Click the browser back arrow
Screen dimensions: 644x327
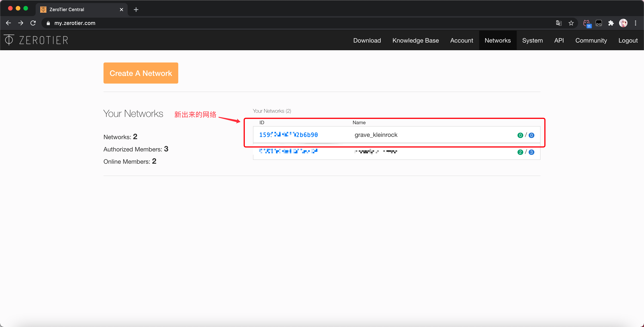[x=8, y=23]
